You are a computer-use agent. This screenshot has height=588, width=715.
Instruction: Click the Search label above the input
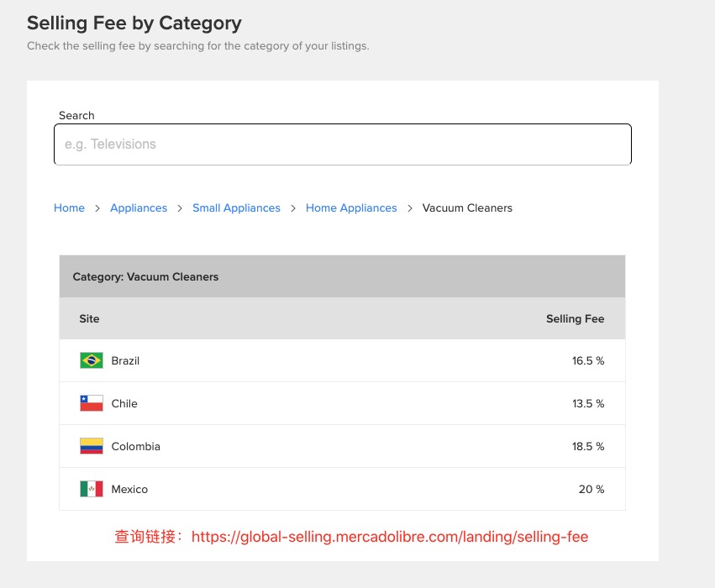pyautogui.click(x=76, y=115)
